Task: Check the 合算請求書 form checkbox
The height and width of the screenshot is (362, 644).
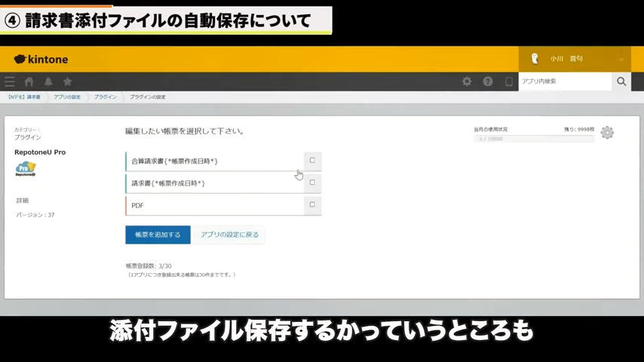Action: [312, 160]
